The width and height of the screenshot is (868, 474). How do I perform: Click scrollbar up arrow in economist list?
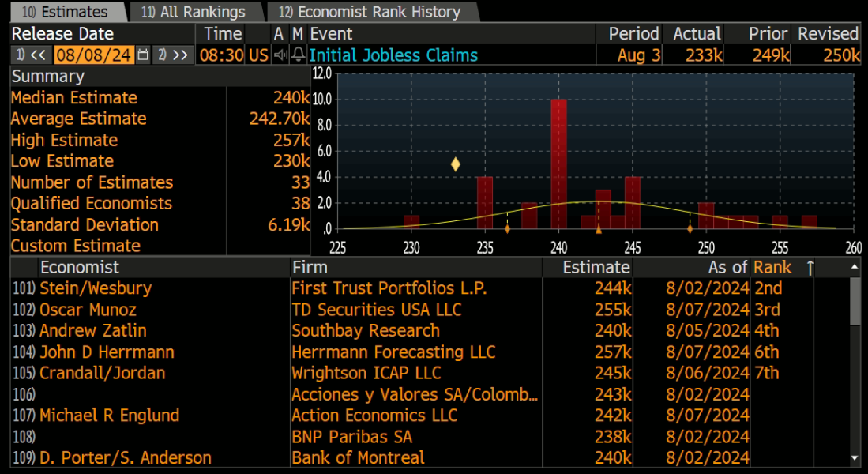tap(855, 268)
